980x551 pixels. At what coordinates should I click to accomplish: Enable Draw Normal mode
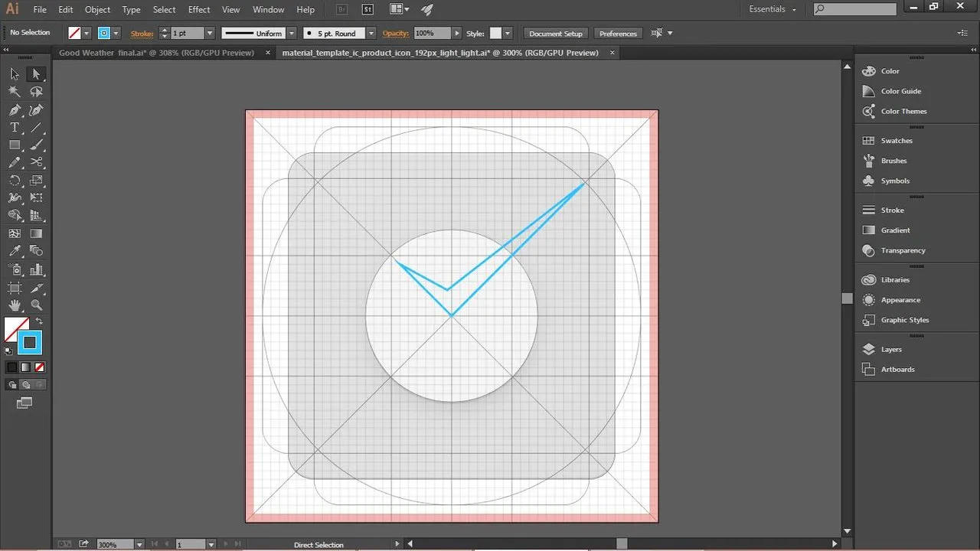(12, 384)
